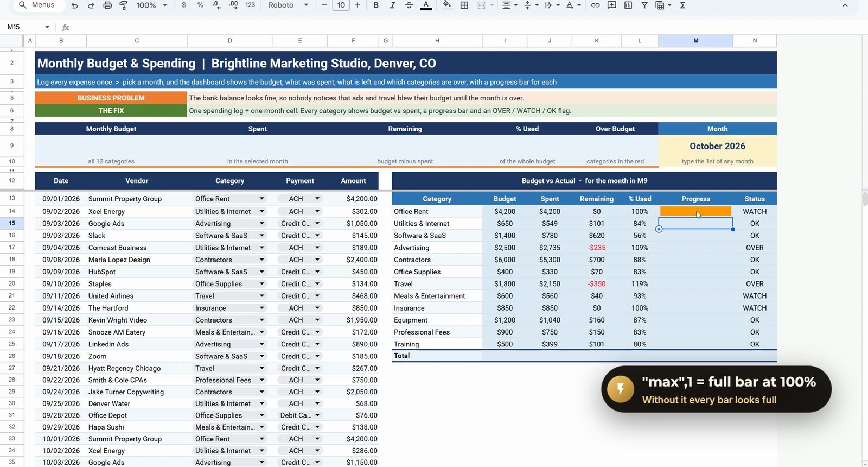Activate the Paint format roller tool
The width and height of the screenshot is (868, 467).
(x=124, y=5)
